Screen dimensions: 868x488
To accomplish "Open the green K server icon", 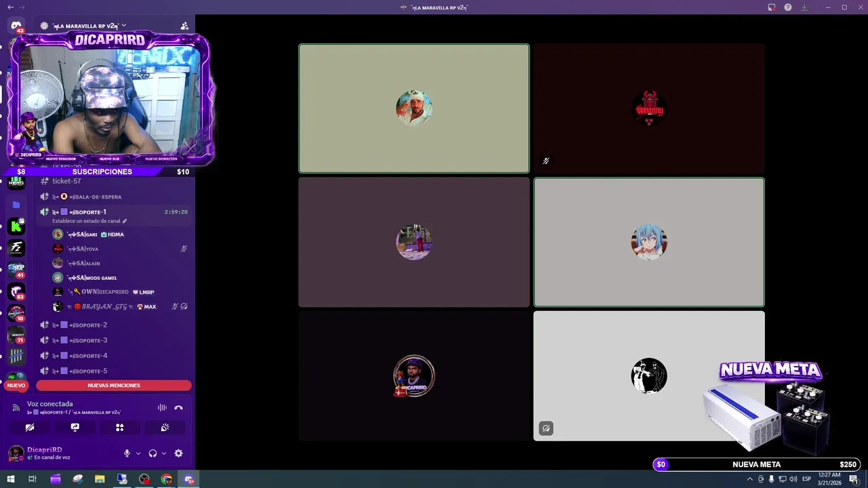I will 16,226.
